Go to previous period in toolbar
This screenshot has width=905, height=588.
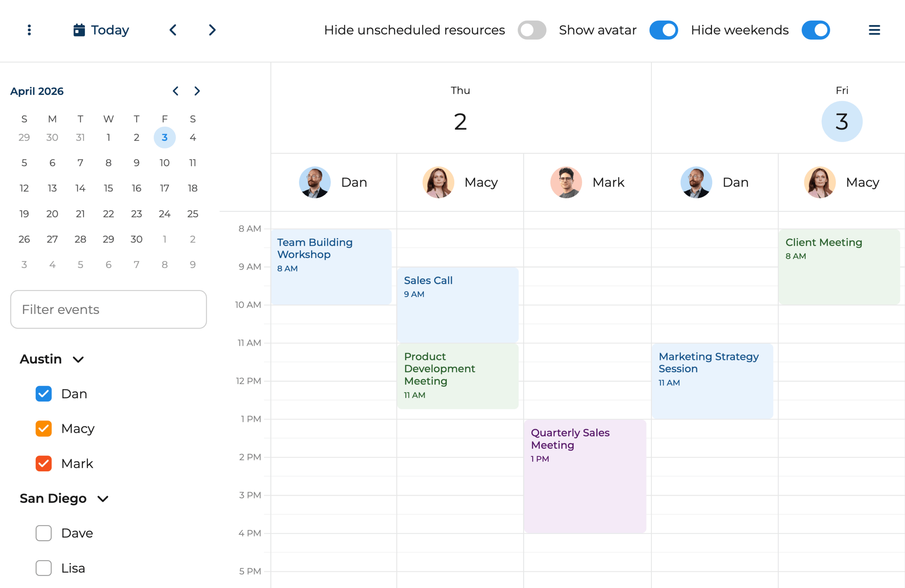(173, 30)
